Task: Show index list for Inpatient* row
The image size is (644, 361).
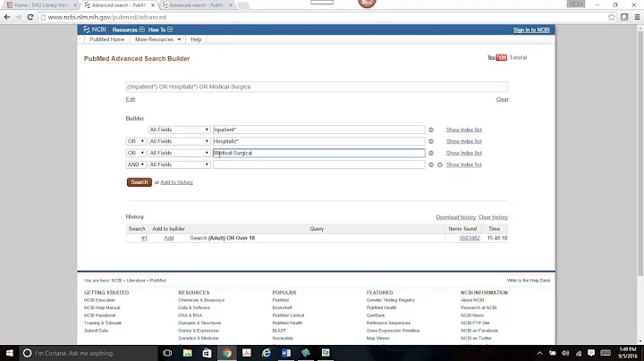Action: [463, 130]
